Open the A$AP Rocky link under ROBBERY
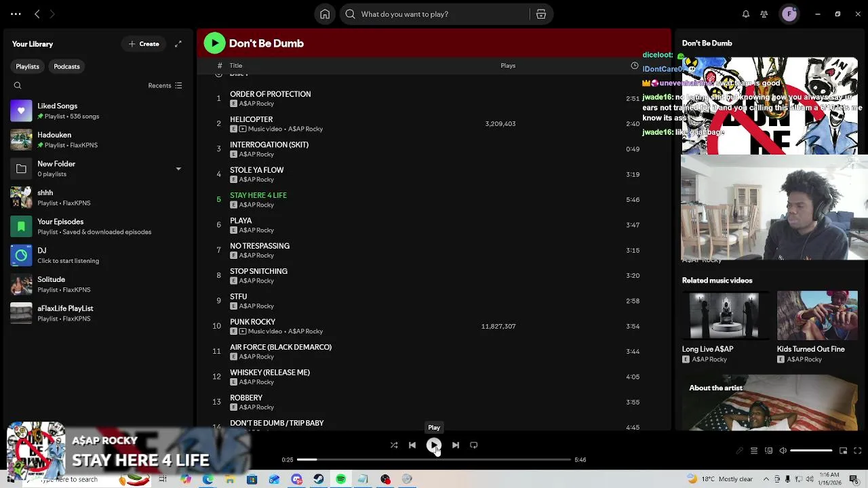This screenshot has height=488, width=868. coord(256,407)
